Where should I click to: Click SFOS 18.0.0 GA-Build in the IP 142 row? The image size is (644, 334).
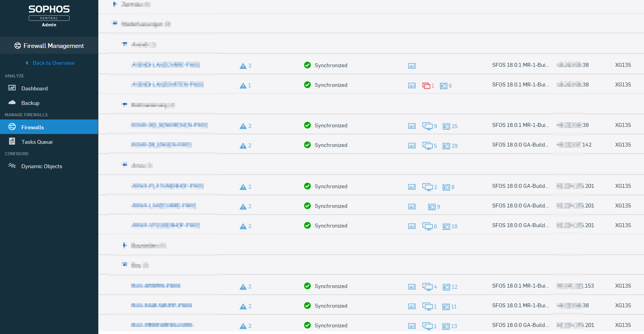click(x=520, y=145)
